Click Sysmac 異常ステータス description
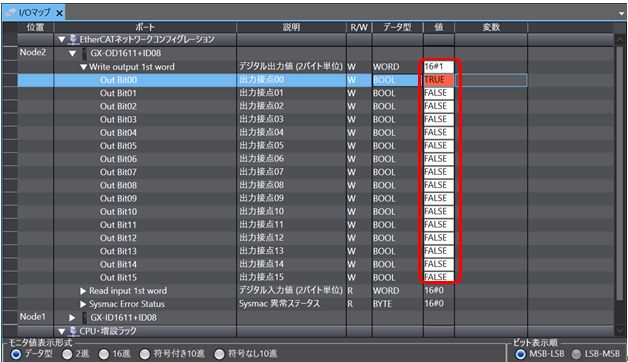This screenshot has height=362, width=628. (x=280, y=304)
